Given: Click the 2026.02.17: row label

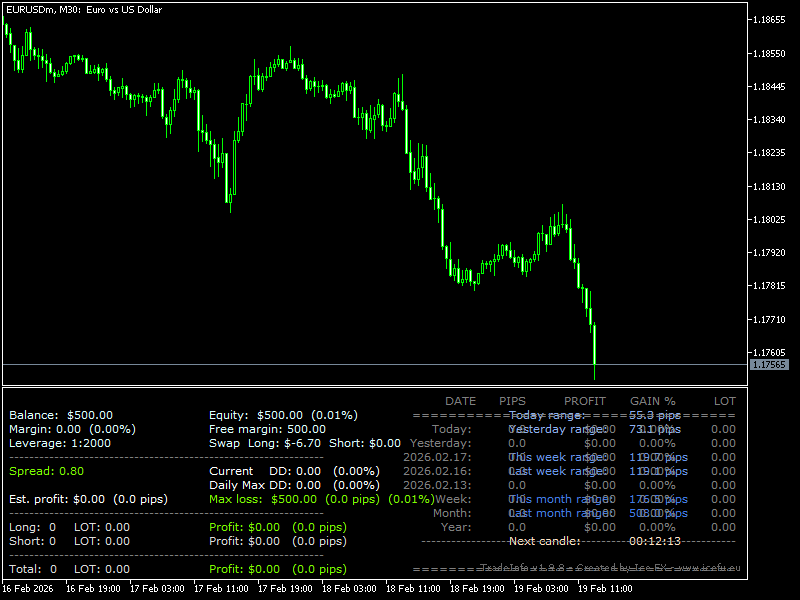Looking at the screenshot, I should (x=437, y=458).
